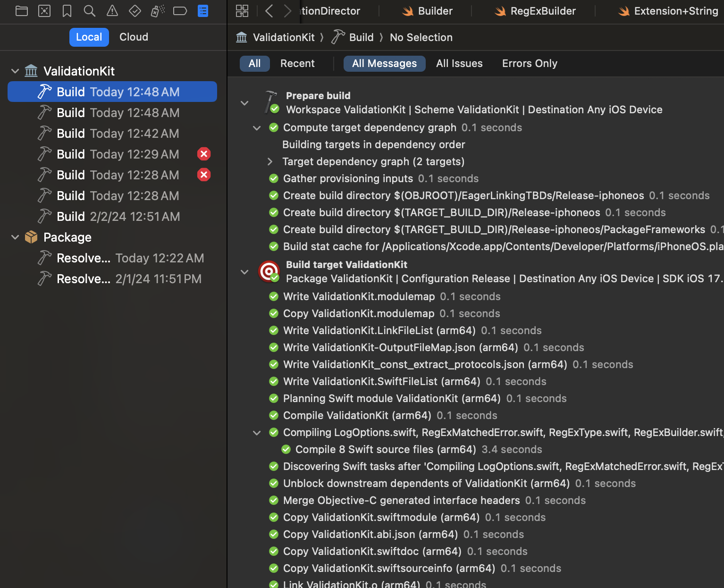
Task: Select the All filter
Action: pos(255,63)
